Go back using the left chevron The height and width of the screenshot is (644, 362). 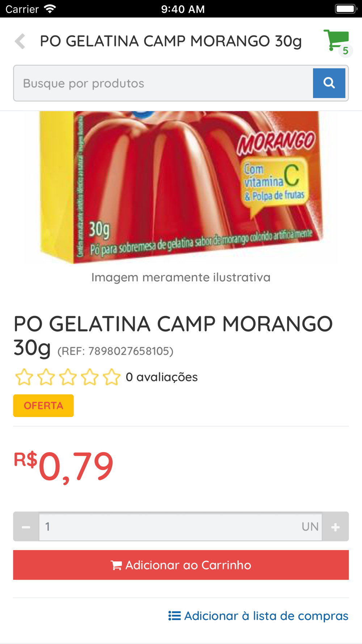click(20, 41)
